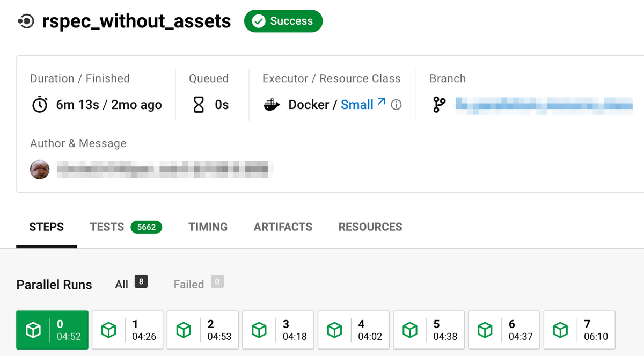Select parallel run 4 with time 04:02
The height and width of the screenshot is (356, 644).
tap(353, 330)
